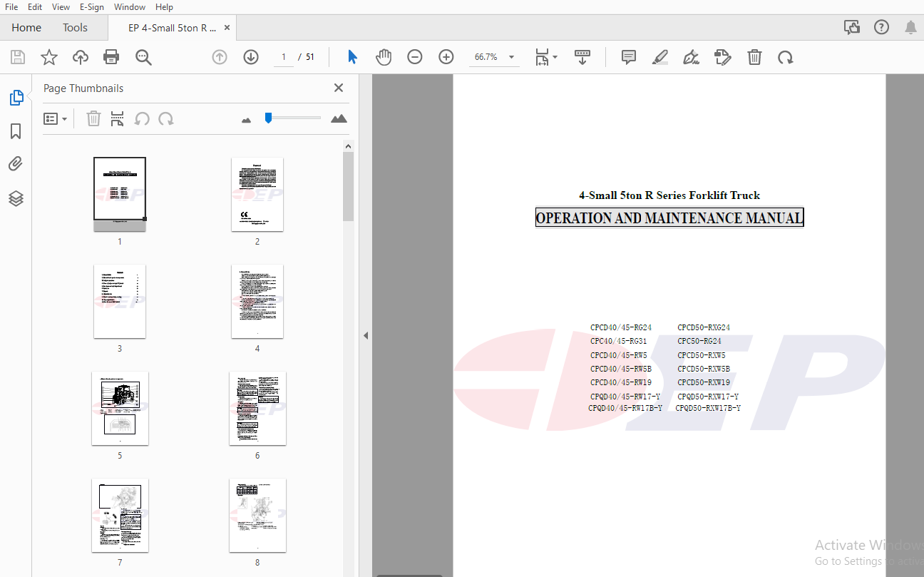Screen dimensions: 924x577
Task: Select page 2 thumbnail
Action: pyautogui.click(x=257, y=194)
